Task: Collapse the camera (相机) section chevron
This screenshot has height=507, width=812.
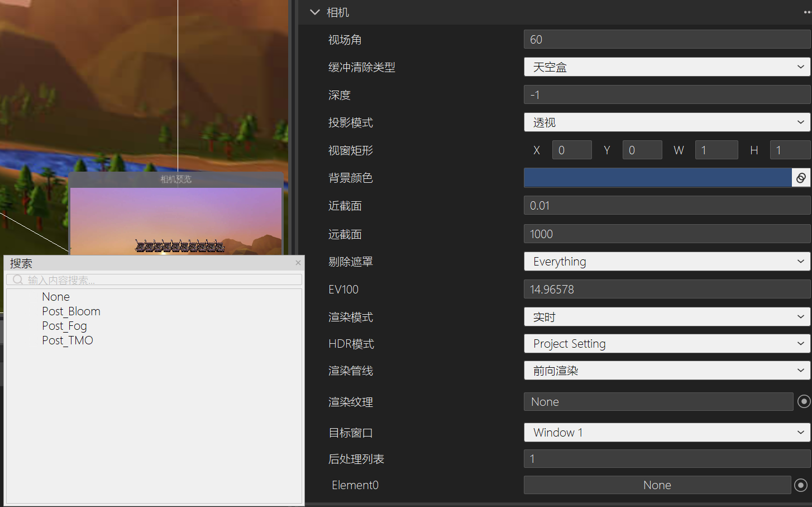Action: 315,12
